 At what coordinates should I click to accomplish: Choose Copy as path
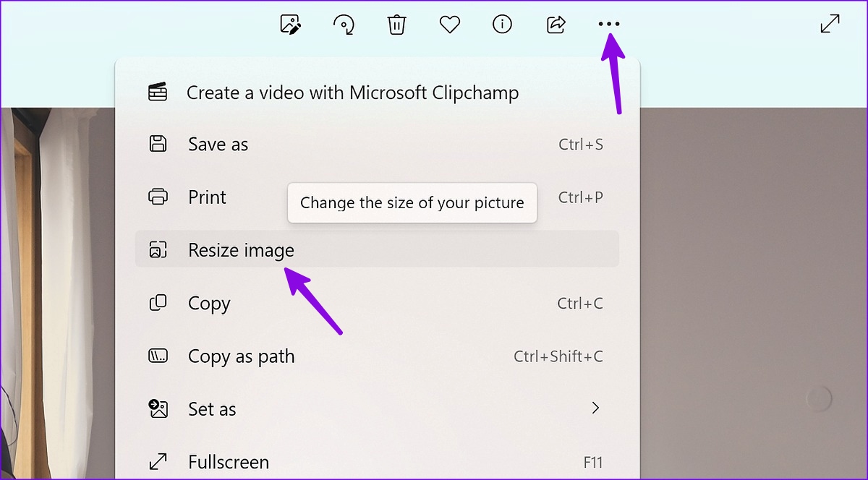[x=241, y=356]
